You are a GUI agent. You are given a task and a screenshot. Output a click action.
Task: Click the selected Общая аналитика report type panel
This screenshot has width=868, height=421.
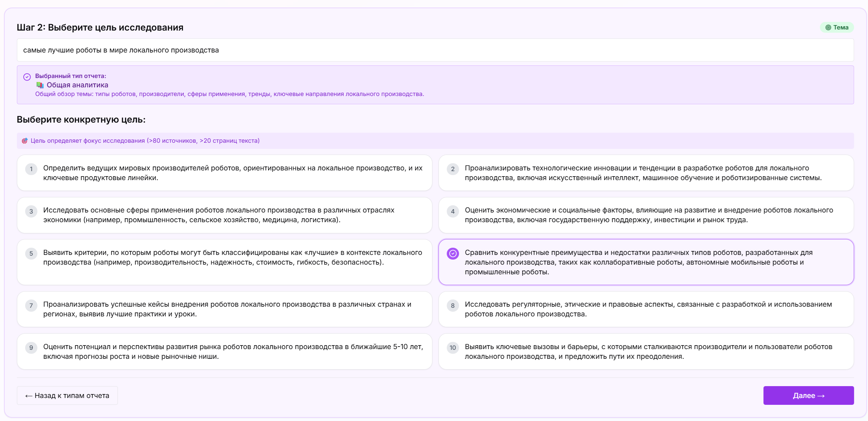(435, 85)
